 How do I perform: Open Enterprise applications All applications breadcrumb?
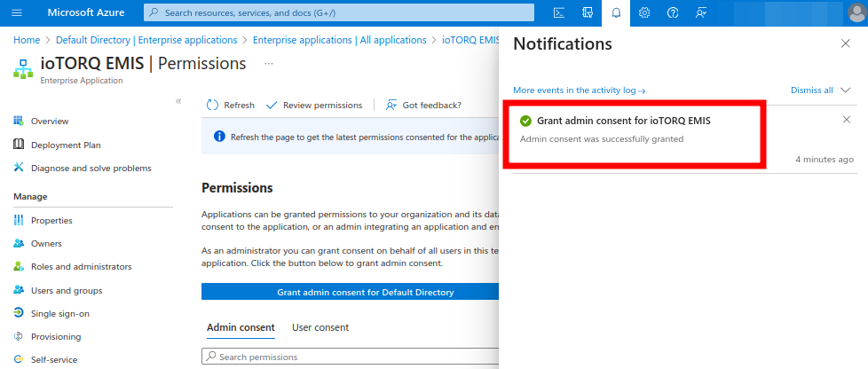click(x=339, y=40)
